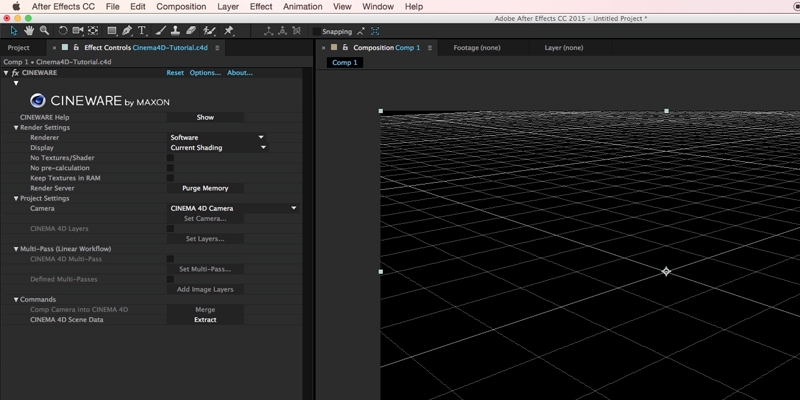800x400 pixels.
Task: Collapse the Multi-Pass (Linear Workflow) section
Action: [16, 249]
